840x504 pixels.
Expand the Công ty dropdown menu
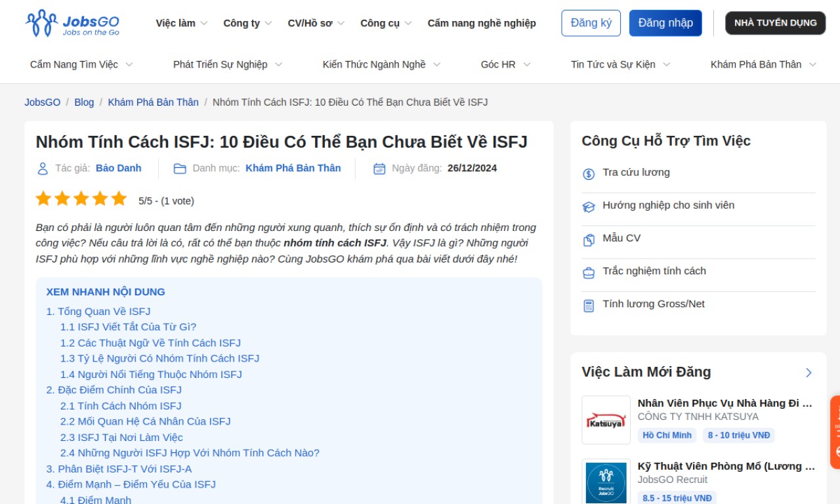point(247,23)
